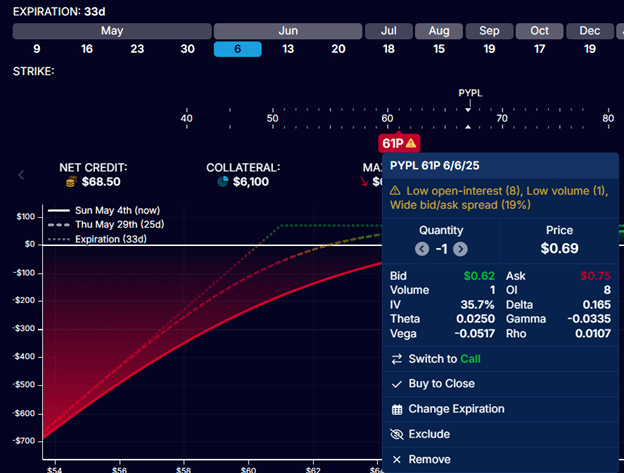Click the Remove X icon
The image size is (624, 473).
pos(397,460)
